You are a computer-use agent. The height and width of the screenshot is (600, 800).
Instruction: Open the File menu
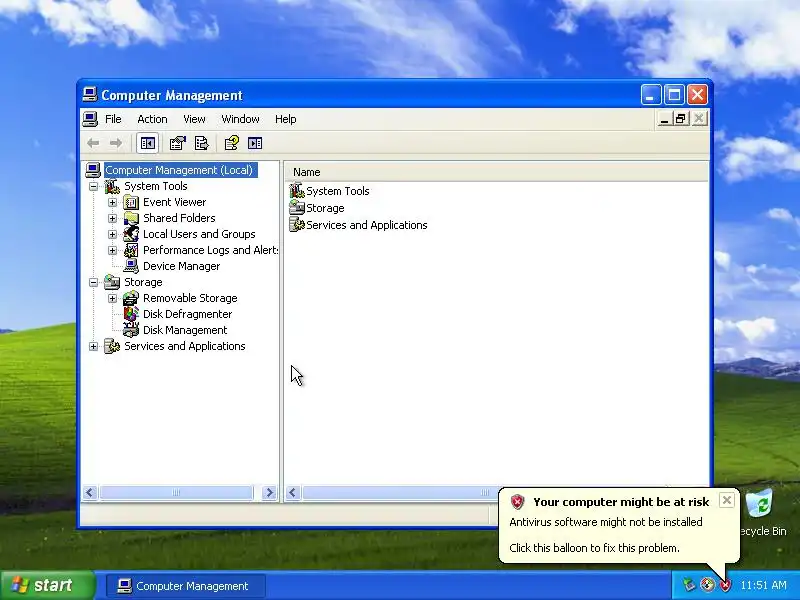[113, 119]
